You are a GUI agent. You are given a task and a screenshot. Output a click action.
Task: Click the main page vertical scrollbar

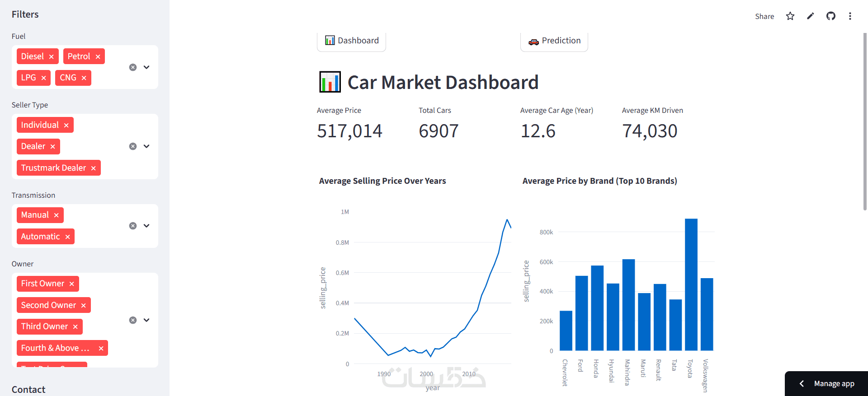click(x=865, y=122)
